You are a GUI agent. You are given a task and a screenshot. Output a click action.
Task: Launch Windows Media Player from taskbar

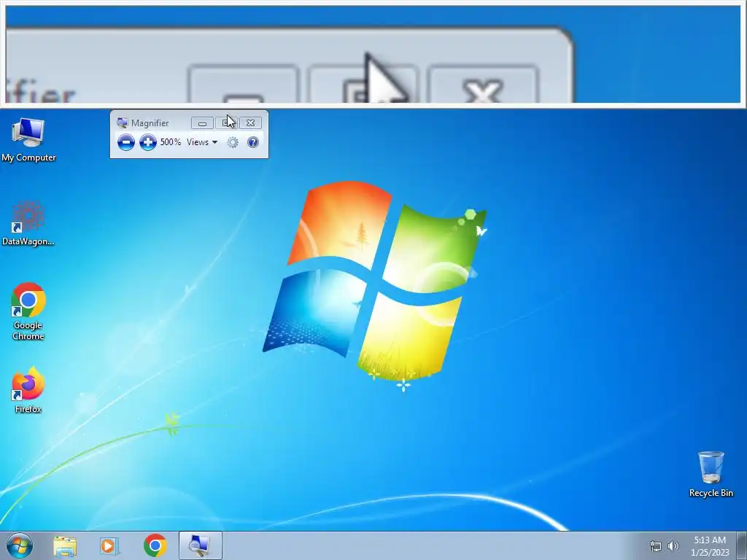point(109,545)
